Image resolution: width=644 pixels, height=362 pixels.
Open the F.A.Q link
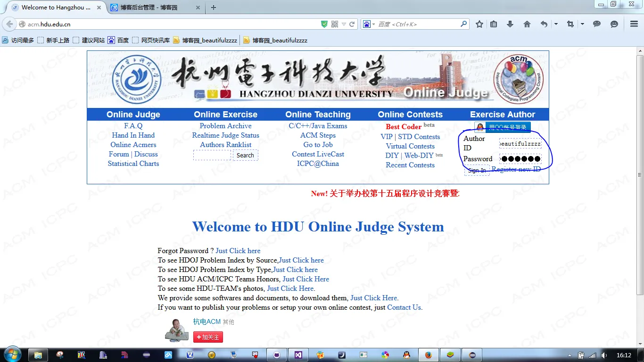pos(133,126)
